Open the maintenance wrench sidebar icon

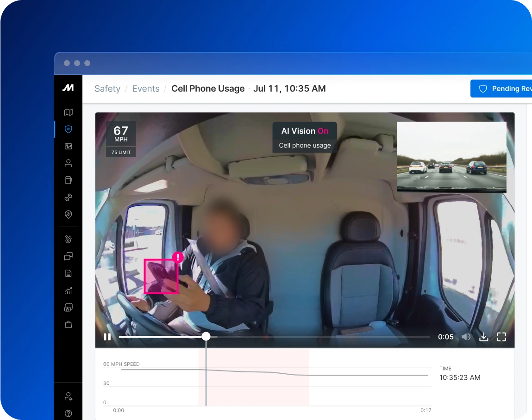(69, 198)
